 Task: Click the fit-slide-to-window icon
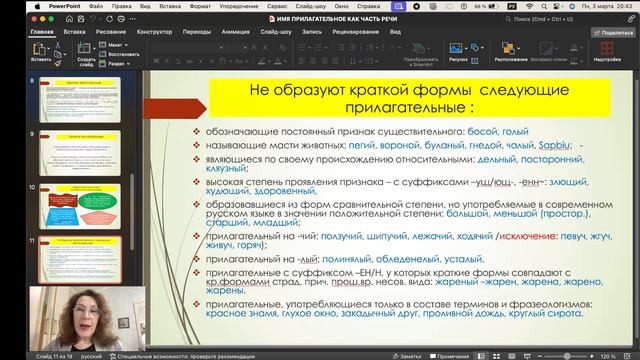[x=627, y=356]
